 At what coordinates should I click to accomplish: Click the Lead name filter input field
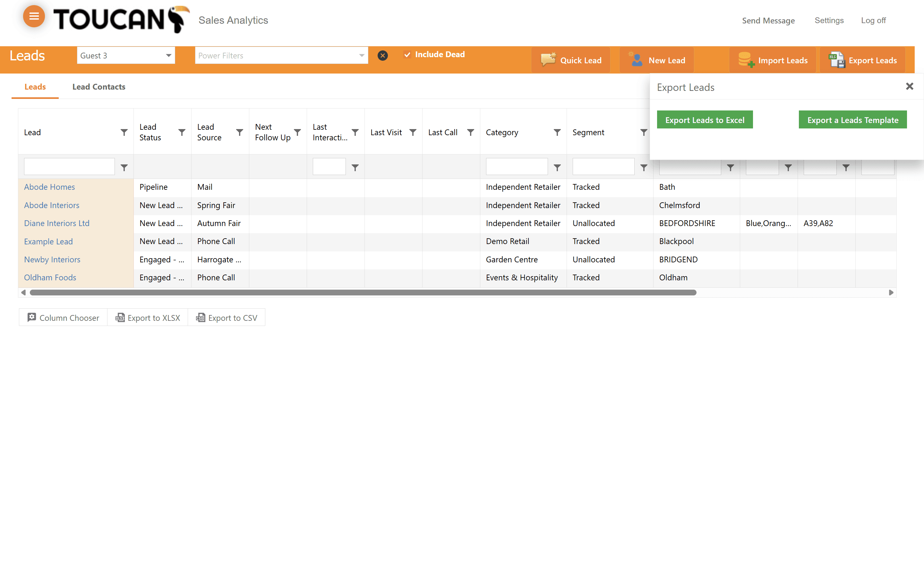(x=69, y=167)
